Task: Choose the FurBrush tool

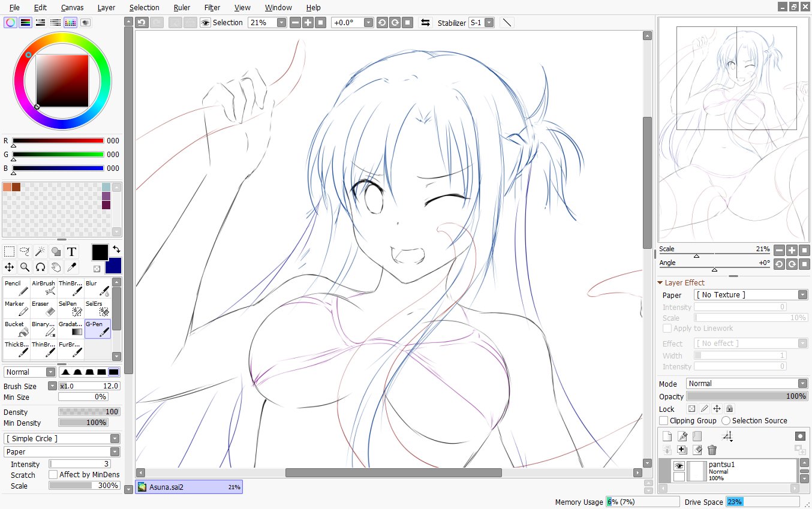Action: (x=70, y=349)
